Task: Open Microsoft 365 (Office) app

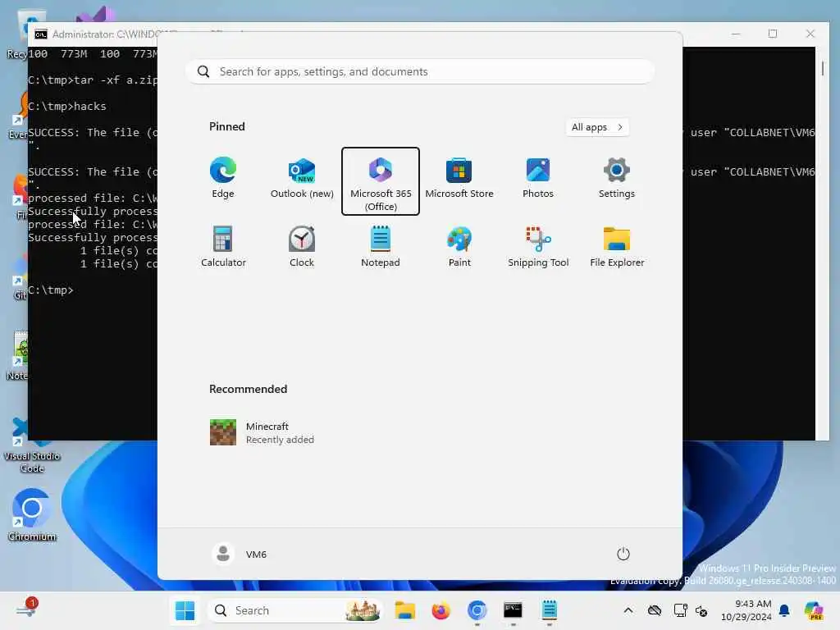Action: [x=381, y=181]
